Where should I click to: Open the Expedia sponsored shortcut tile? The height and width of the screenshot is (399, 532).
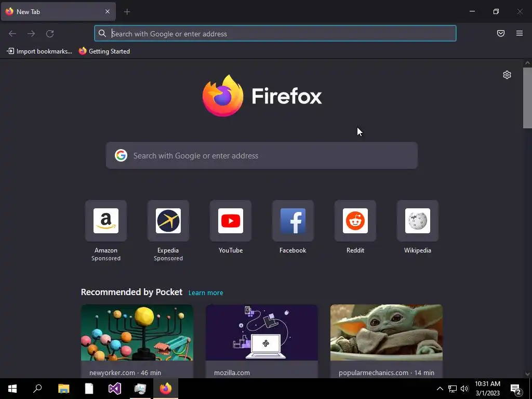(168, 221)
